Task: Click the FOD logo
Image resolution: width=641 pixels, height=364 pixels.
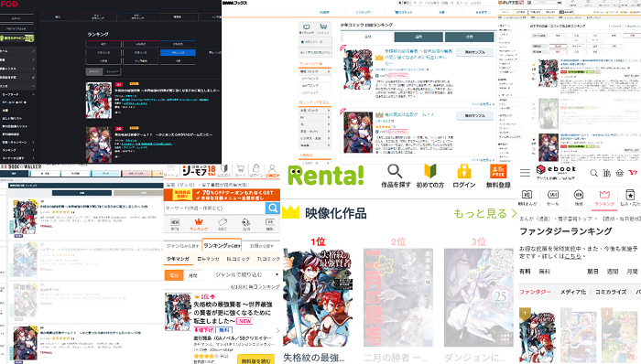Action: 9,4
